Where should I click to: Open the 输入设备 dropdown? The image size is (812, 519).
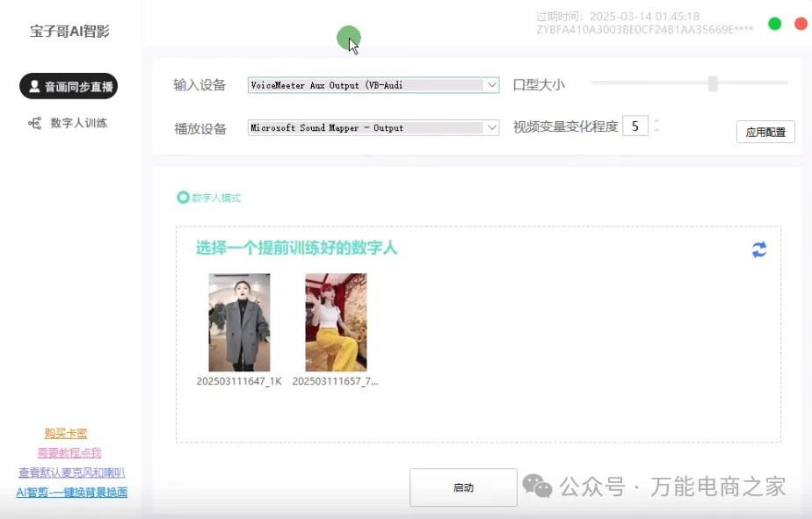click(x=491, y=85)
